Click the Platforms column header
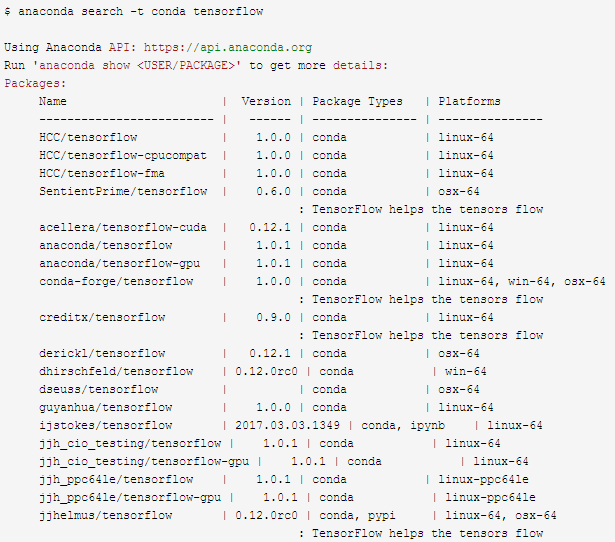 click(469, 102)
